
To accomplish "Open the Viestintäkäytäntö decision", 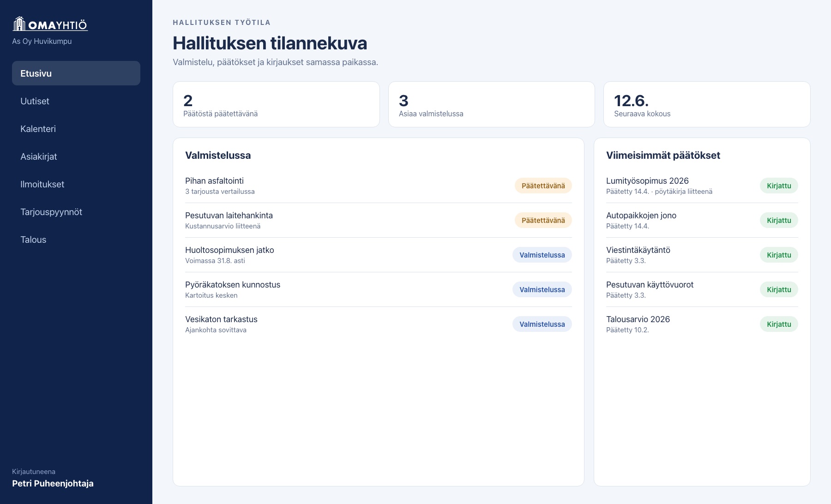I will (x=702, y=255).
